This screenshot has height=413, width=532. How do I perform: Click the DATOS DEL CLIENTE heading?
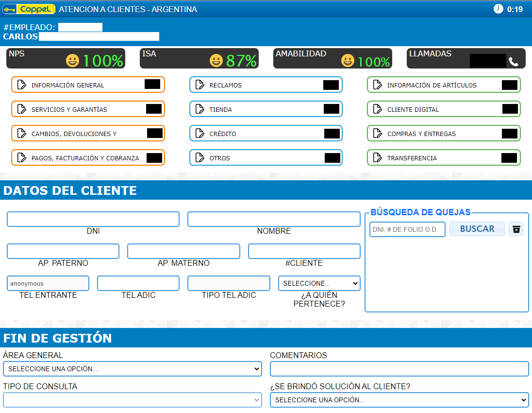click(70, 190)
